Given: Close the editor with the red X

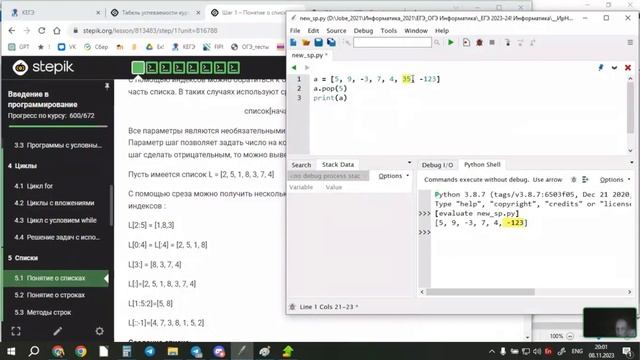Looking at the screenshot, I should tap(628, 68).
